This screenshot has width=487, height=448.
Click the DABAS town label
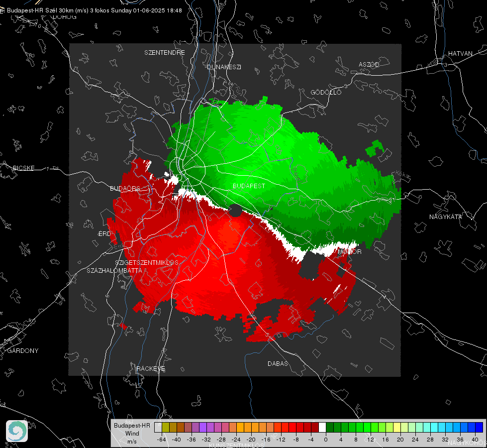click(278, 364)
